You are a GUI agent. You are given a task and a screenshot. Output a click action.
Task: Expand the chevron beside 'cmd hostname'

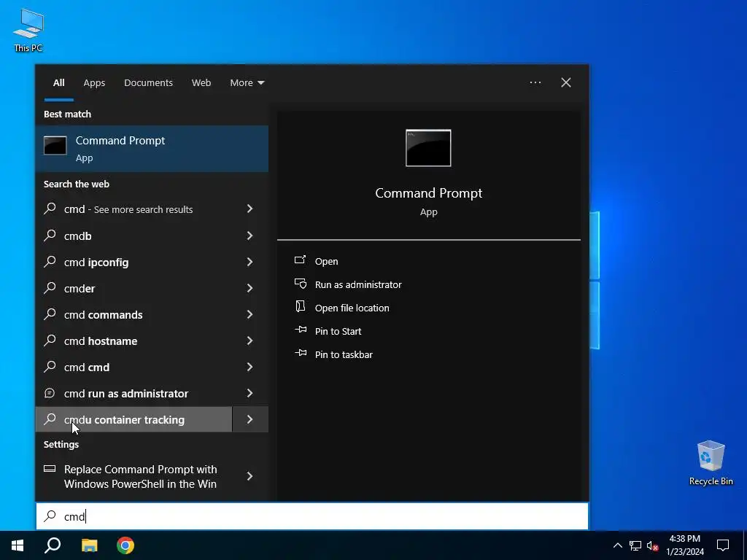[249, 341]
